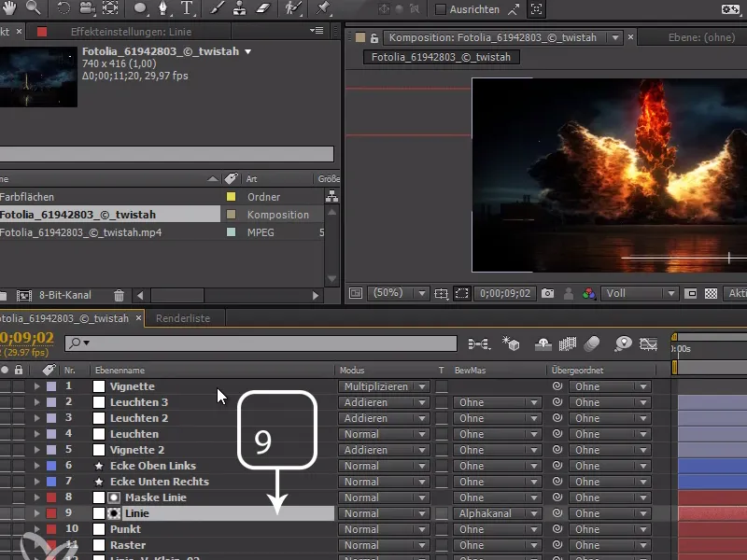Sort by the Art column header
The width and height of the screenshot is (747, 560).
point(251,179)
